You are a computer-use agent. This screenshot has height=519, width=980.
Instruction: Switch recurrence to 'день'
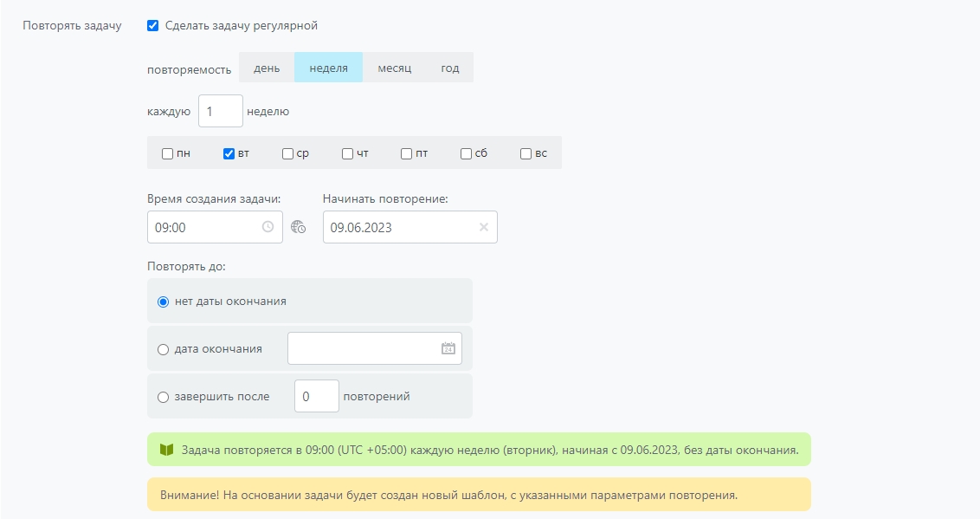(267, 68)
